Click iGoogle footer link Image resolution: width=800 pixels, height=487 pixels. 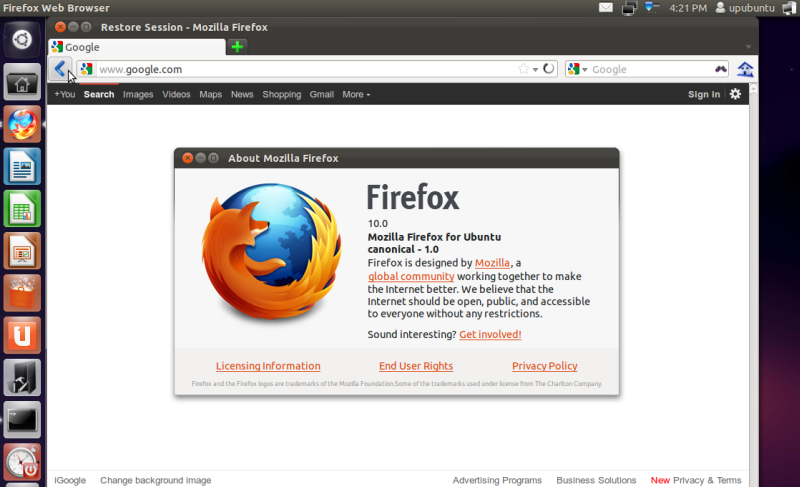coord(70,480)
